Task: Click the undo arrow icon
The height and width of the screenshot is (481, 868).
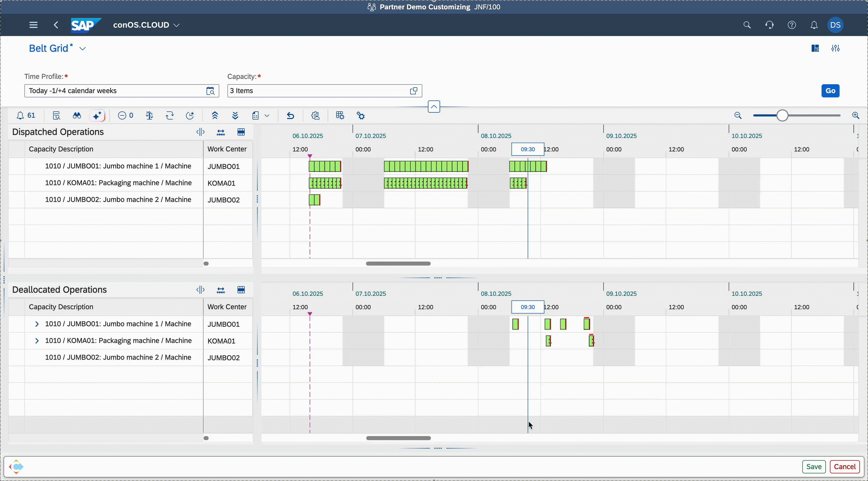Action: point(290,116)
